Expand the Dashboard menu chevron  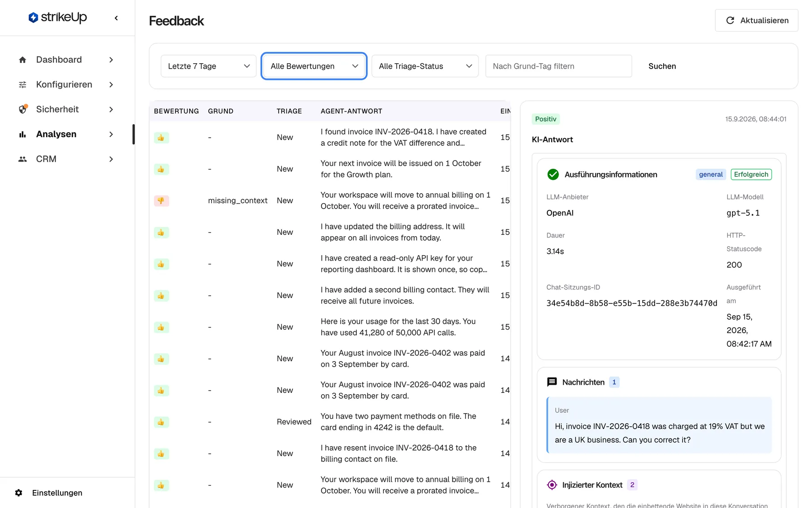(x=111, y=60)
